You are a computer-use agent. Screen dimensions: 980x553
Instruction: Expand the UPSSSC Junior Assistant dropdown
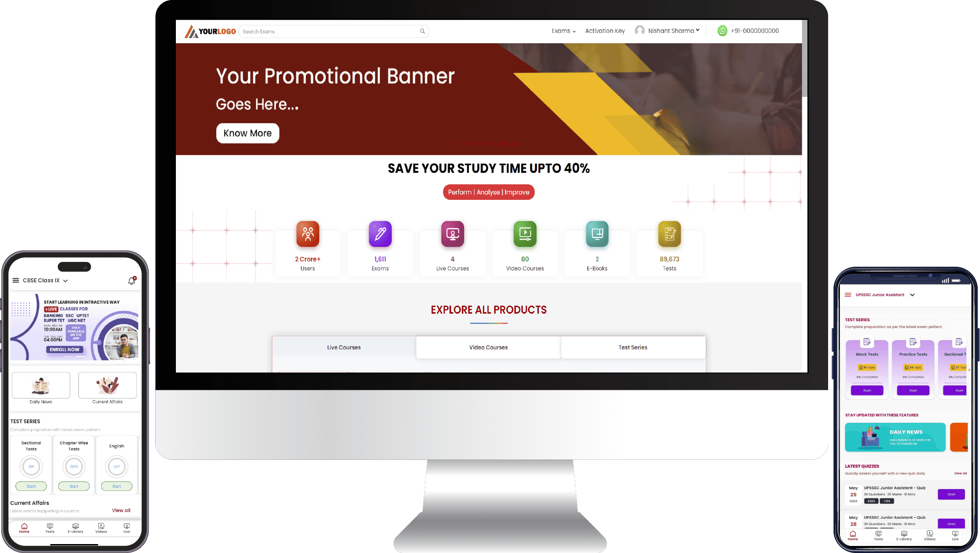pos(913,294)
